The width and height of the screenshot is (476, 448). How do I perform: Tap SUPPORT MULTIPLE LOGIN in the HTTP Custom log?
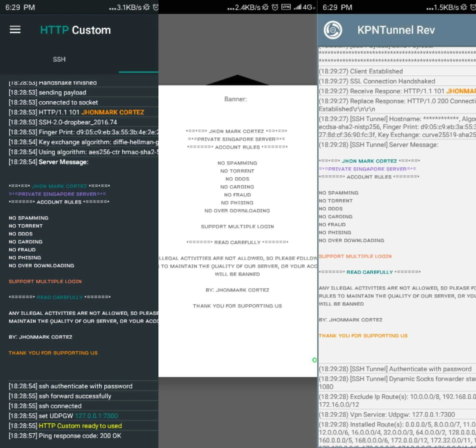45,281
